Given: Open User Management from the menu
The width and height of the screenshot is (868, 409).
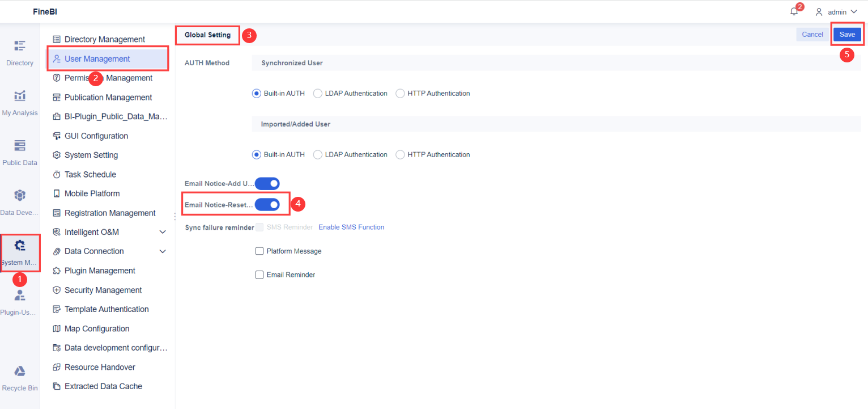Looking at the screenshot, I should (108, 58).
